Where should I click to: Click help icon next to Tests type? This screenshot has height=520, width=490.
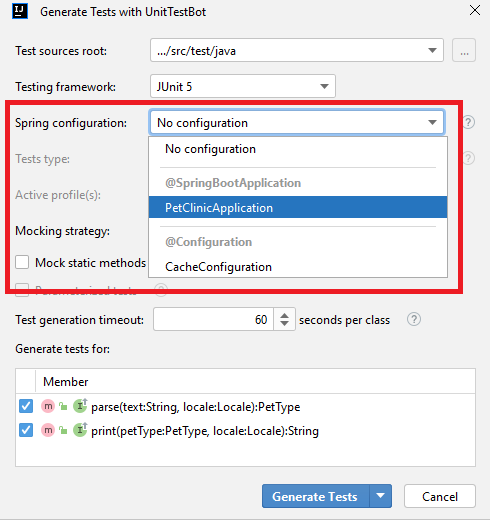[468, 158]
